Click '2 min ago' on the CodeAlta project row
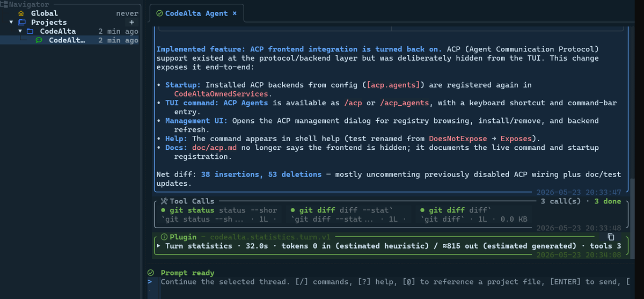Viewport: 644px width, 299px height. (x=118, y=31)
